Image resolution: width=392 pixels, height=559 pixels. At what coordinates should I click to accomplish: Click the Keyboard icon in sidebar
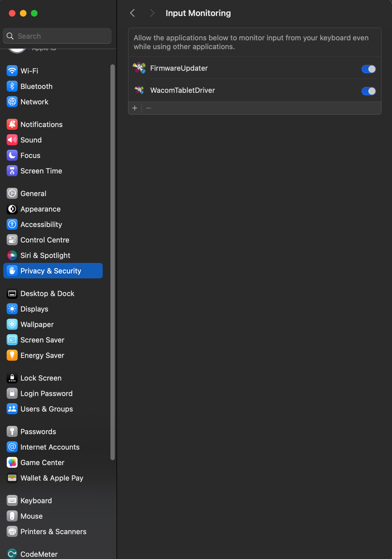pyautogui.click(x=12, y=501)
